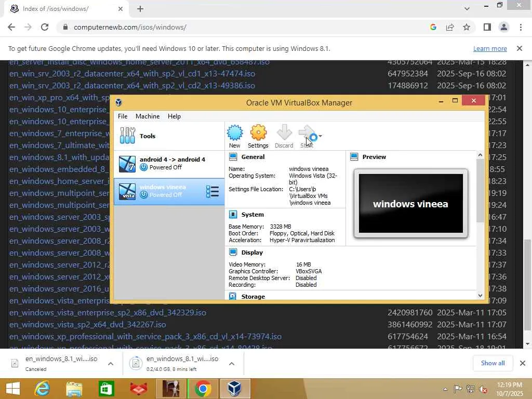Click the General section icon
Image resolution: width=532 pixels, height=399 pixels.
point(233,157)
